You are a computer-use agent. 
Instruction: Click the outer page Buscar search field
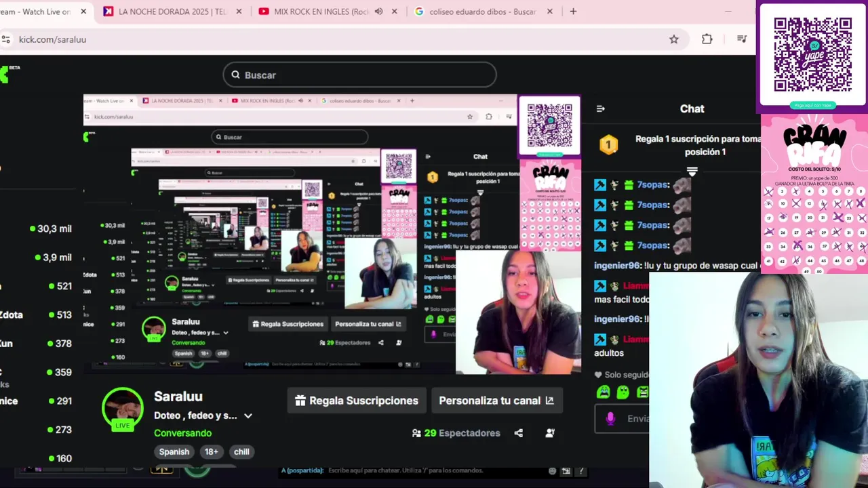tap(359, 75)
